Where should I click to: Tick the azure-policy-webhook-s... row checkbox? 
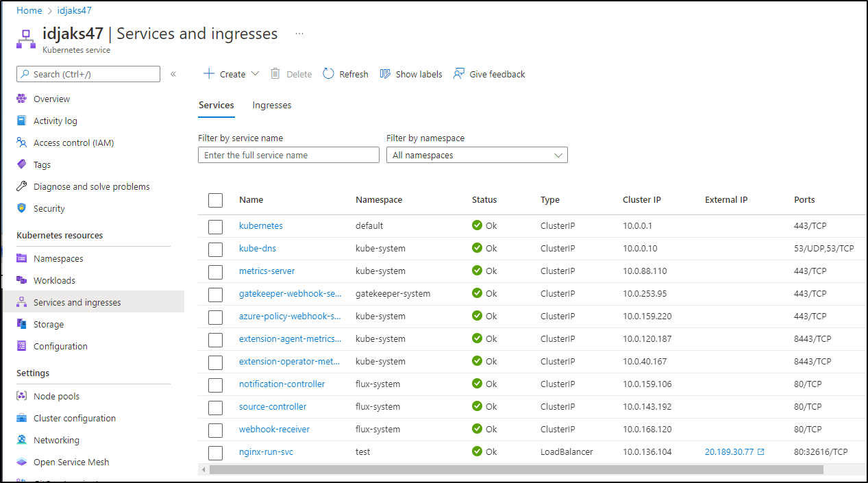pos(216,317)
